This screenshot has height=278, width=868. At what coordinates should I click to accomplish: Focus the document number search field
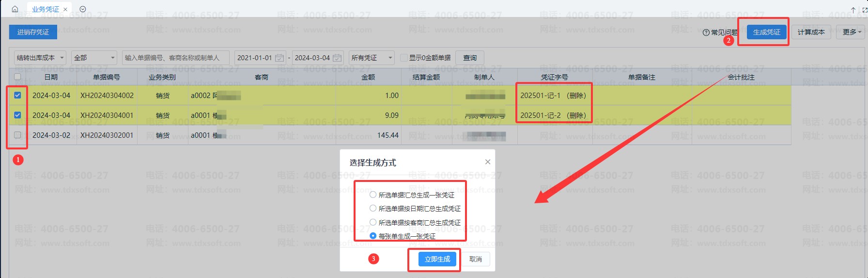point(176,58)
